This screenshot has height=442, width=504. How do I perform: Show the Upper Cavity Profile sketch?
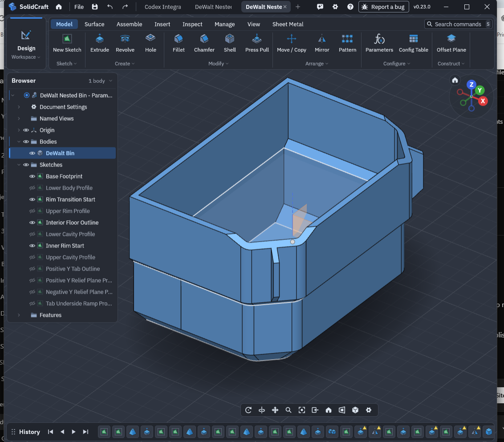click(32, 257)
